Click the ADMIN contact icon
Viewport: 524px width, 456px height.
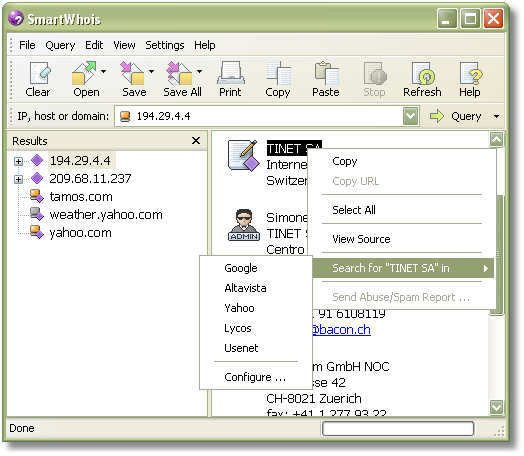tap(244, 225)
